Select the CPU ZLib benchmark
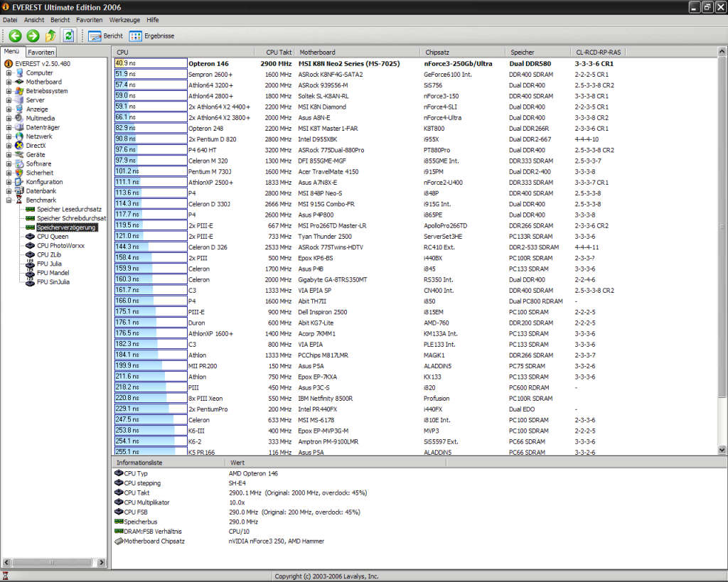 coord(49,254)
